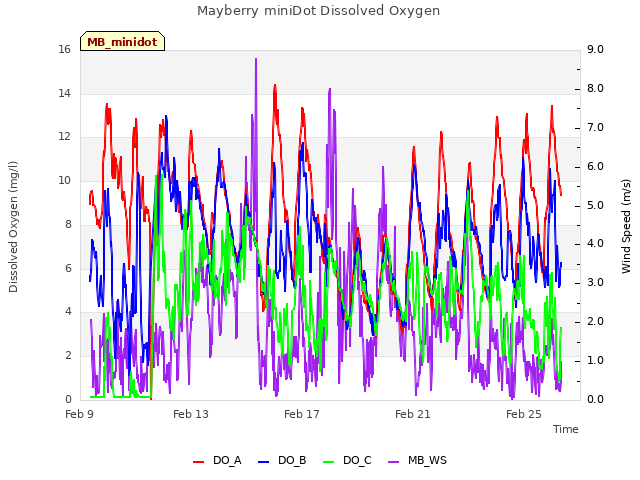The image size is (640, 480).
Task: Click the green DO_C legend color marker
Action: [x=329, y=462]
